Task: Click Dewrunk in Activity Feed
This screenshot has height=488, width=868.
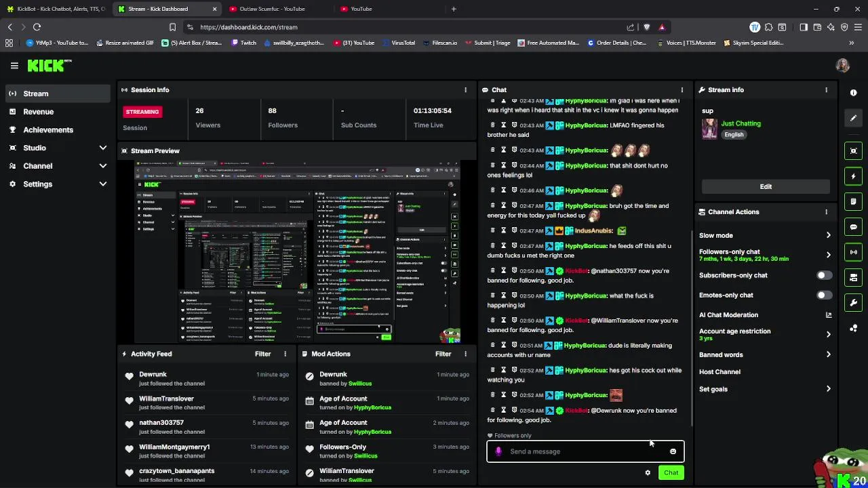Action: coord(153,374)
